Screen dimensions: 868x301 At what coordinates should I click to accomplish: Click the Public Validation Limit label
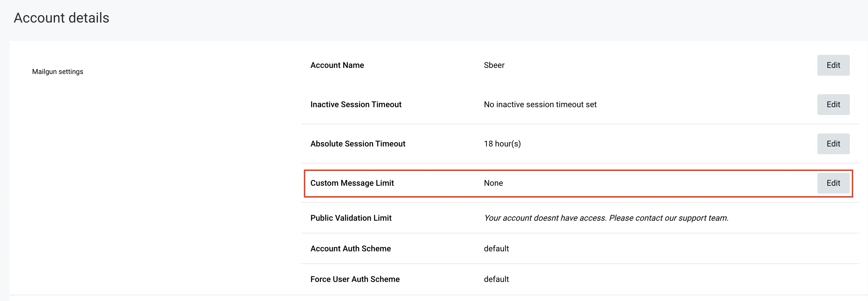tap(351, 218)
